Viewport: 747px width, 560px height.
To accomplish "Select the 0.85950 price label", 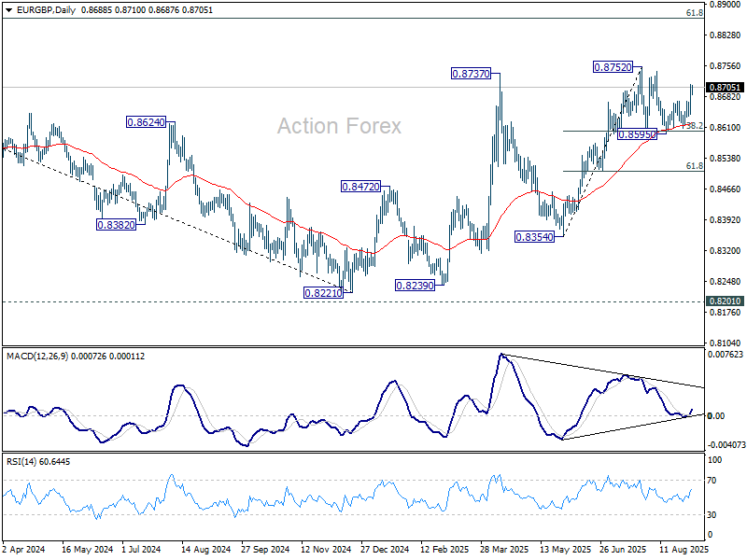I will point(637,134).
